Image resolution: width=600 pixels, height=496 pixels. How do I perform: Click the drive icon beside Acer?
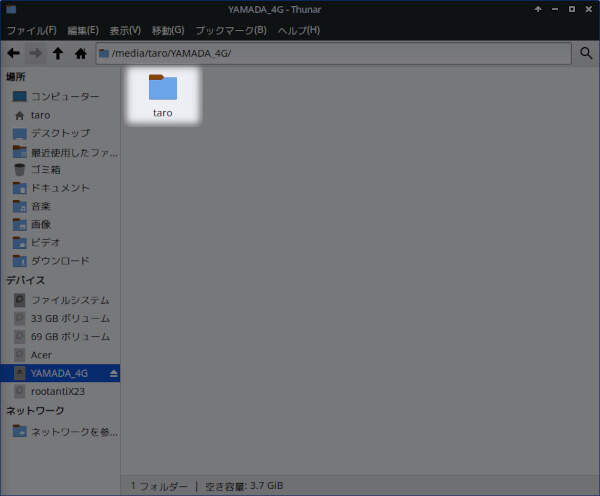pos(20,355)
